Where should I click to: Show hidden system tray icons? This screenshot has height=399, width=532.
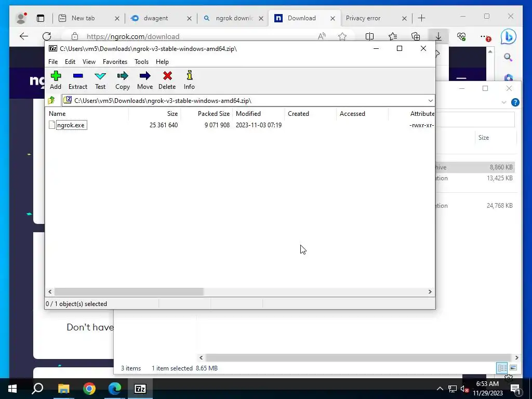(440, 389)
